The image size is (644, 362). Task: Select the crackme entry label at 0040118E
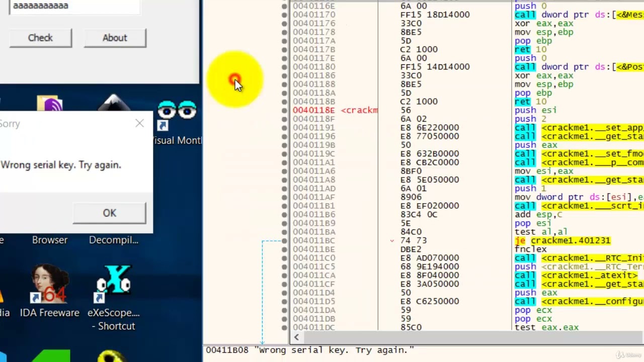pos(359,110)
